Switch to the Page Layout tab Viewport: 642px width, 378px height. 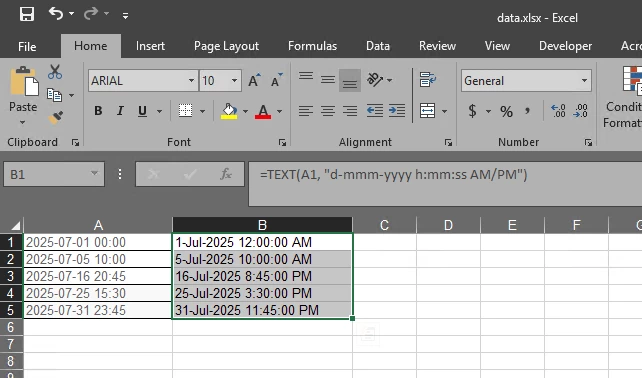click(x=226, y=46)
